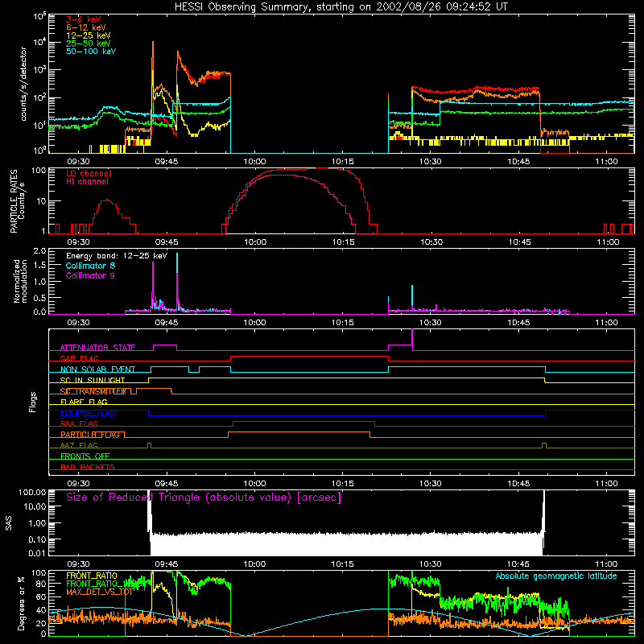Click the Normalized modulation axis label
644x644 pixels.
point(20,281)
